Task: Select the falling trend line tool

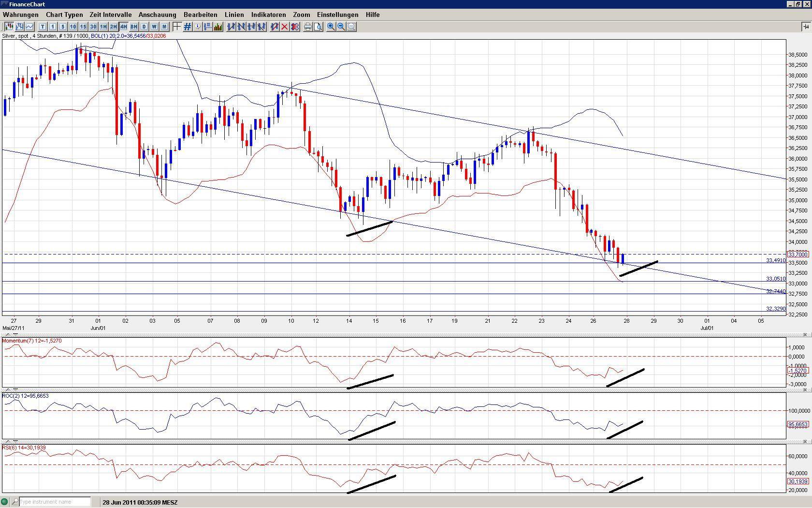Action: [x=241, y=27]
